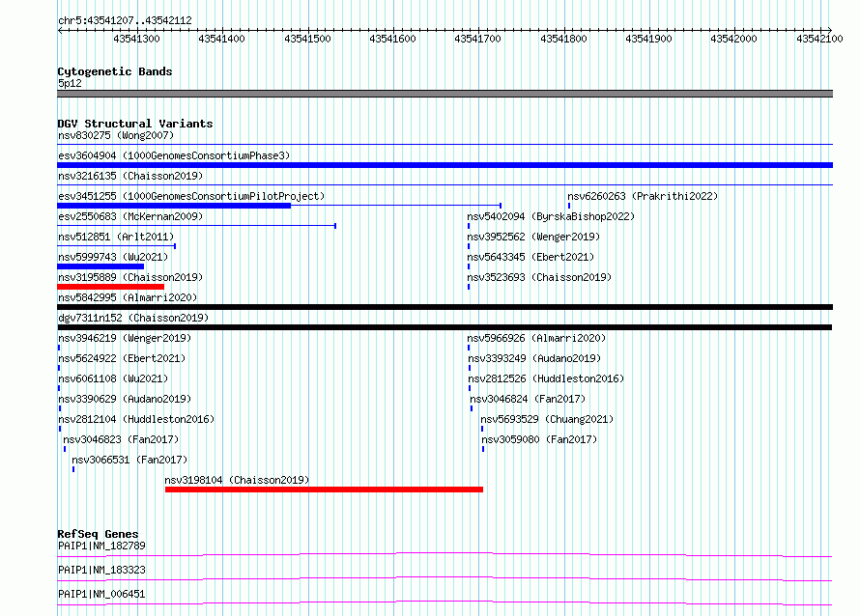Select PAIP1|NM_183323 gene transcript
This screenshot has height=616, width=860.
coord(101,570)
